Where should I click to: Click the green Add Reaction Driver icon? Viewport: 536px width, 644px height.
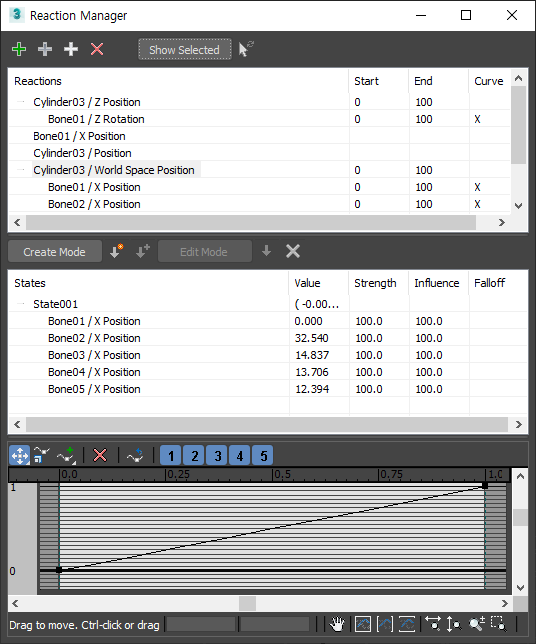19,49
